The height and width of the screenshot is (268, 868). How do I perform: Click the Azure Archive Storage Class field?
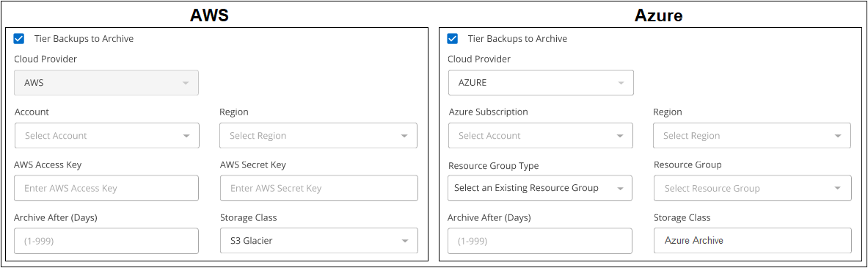752,241
